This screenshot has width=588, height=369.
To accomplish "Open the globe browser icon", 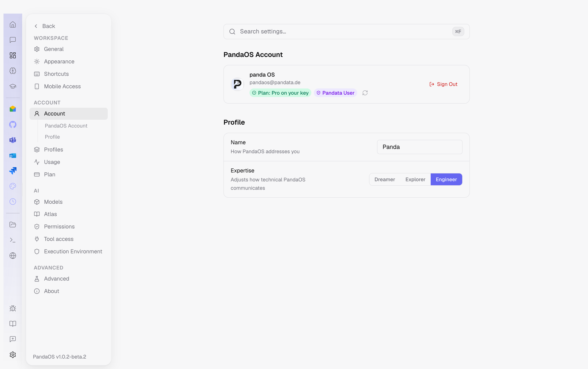I will coord(13,256).
